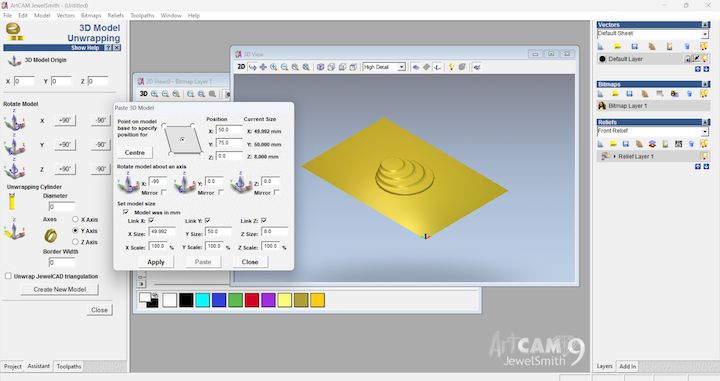The width and height of the screenshot is (720, 381).
Task: Click new bitmap layer icon in Bitmaps panel
Action: (601, 94)
